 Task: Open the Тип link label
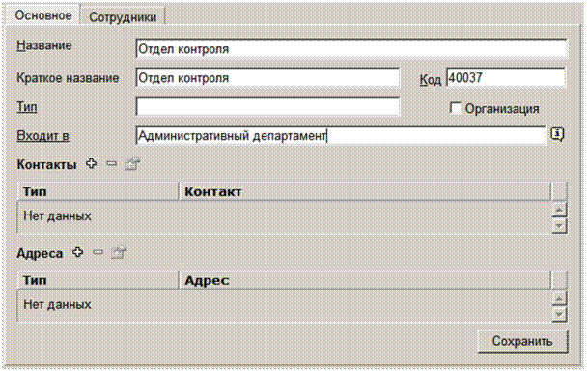tap(27, 107)
